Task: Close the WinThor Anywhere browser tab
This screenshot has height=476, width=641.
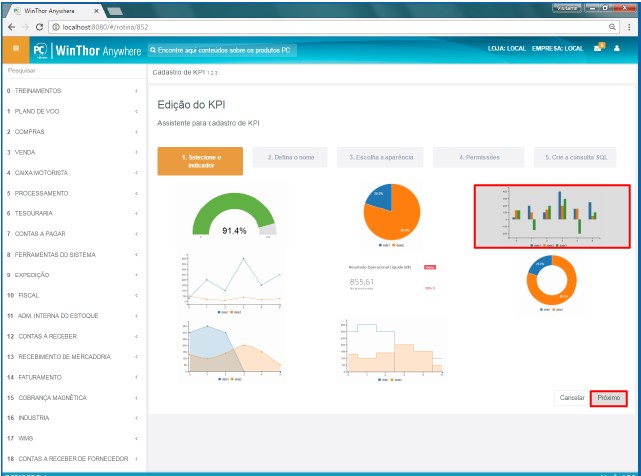Action: coord(96,11)
